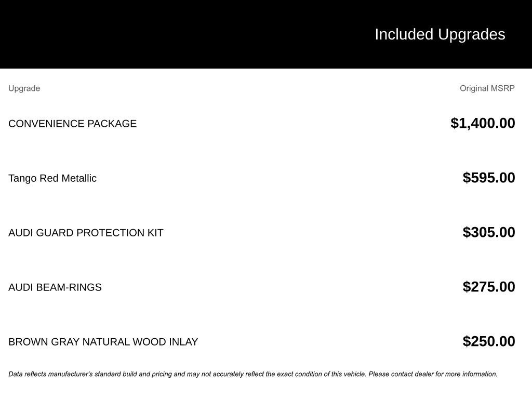
Task: Select the AUDI BEAM-RINGS upgrade
Action: [x=55, y=287]
